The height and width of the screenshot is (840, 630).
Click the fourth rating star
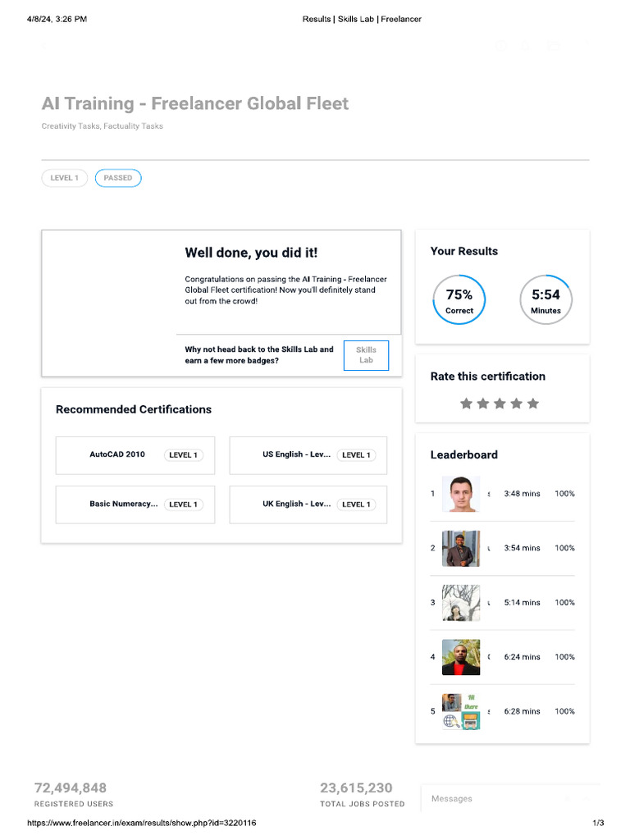pyautogui.click(x=517, y=404)
